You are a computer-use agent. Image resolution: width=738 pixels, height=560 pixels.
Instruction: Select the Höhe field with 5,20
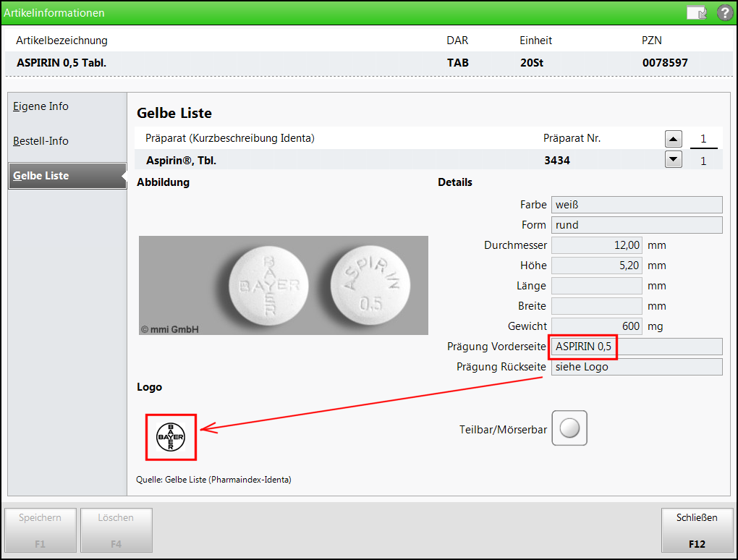pyautogui.click(x=597, y=266)
